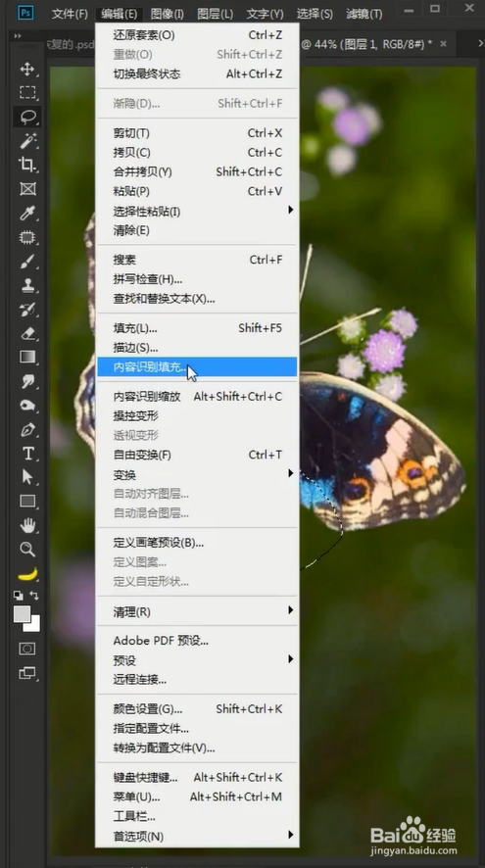The height and width of the screenshot is (868, 485).
Task: Select the Move tool
Action: (x=27, y=70)
